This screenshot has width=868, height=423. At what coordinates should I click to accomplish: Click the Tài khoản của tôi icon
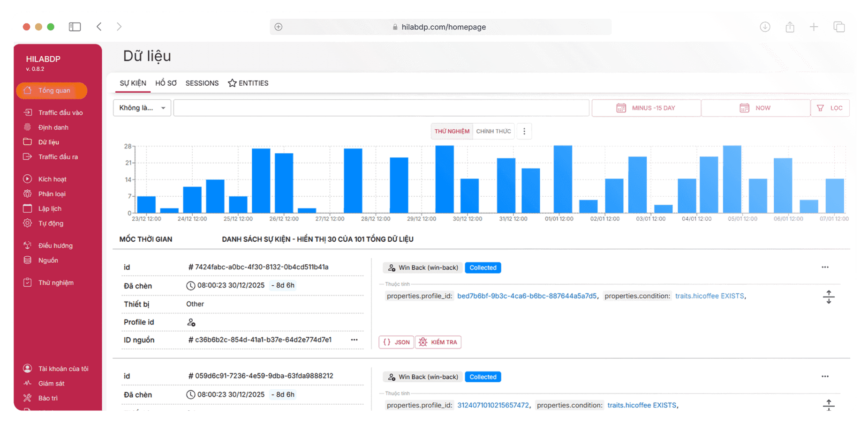[x=28, y=369]
